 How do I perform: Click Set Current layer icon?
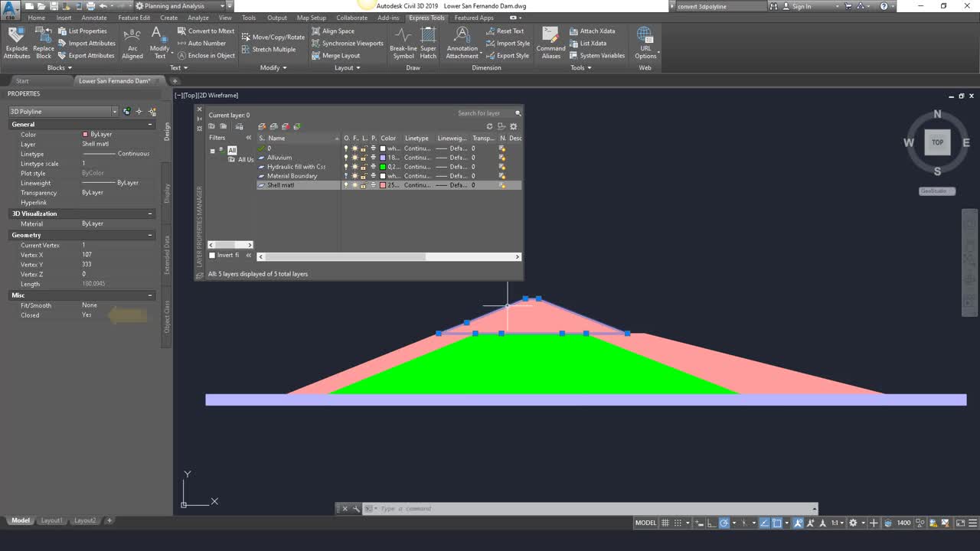coord(297,126)
